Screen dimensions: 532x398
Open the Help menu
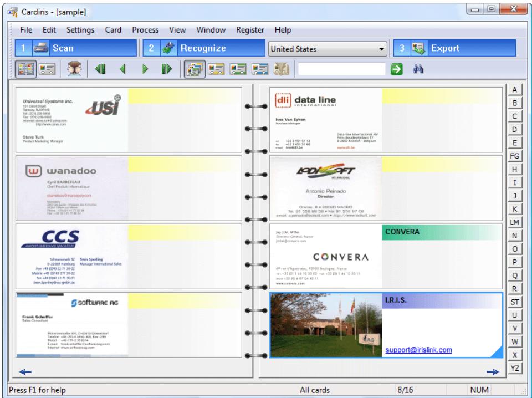[x=283, y=30]
